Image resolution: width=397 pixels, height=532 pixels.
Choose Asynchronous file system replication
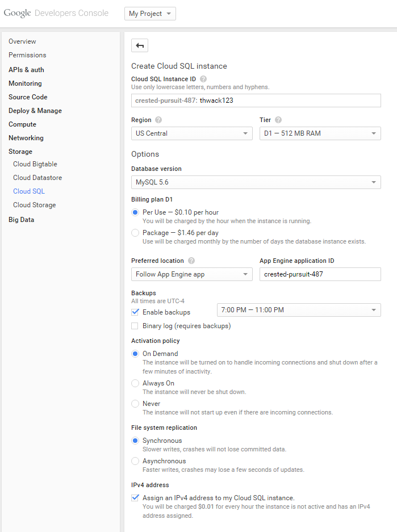pyautogui.click(x=135, y=461)
